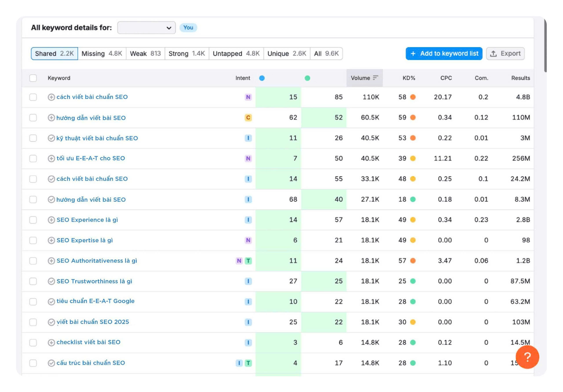Switch to the Missing keywords tab
Viewport: 563px width, 392px height.
coord(102,53)
